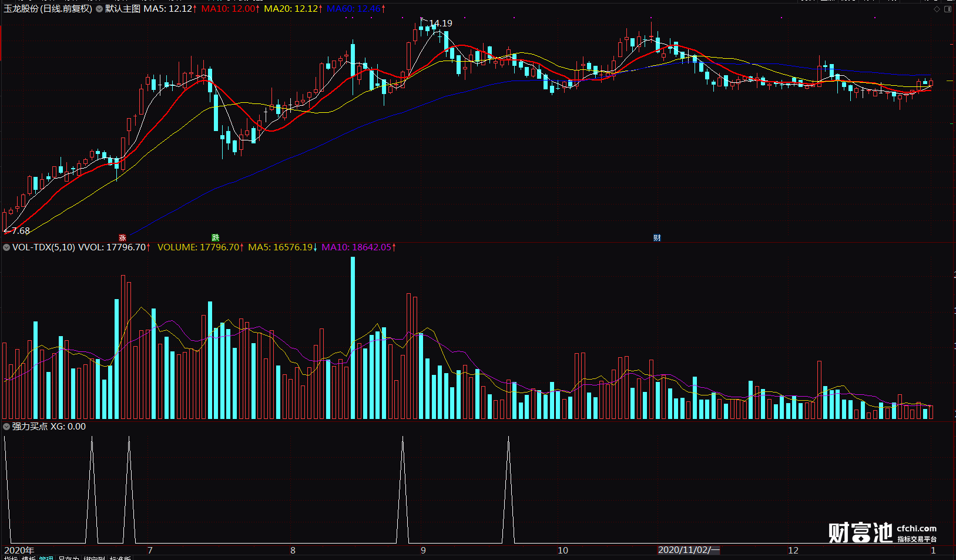Open the 模板 tab at the bottom
Viewport: 956px width, 560px height.
coord(29,558)
